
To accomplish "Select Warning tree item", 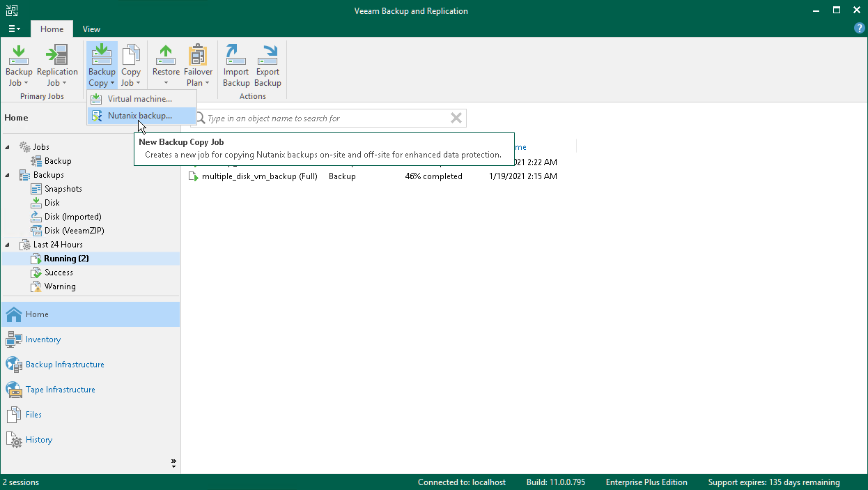I will point(60,286).
